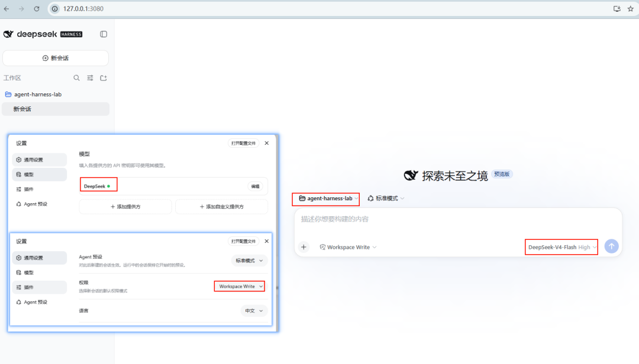Open the 标准模式 dropdown above the prompt box
This screenshot has width=639, height=364.
click(x=386, y=199)
